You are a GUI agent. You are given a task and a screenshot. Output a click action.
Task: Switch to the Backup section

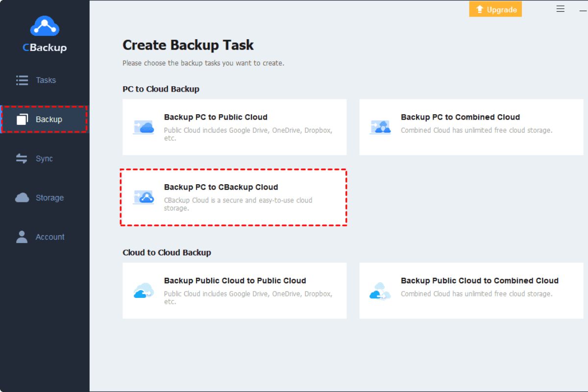[x=45, y=119]
